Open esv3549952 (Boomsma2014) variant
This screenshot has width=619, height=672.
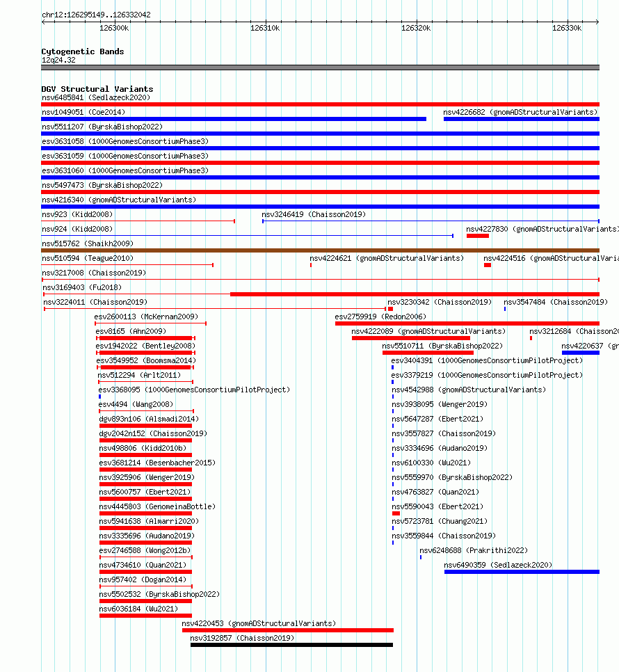tap(146, 360)
